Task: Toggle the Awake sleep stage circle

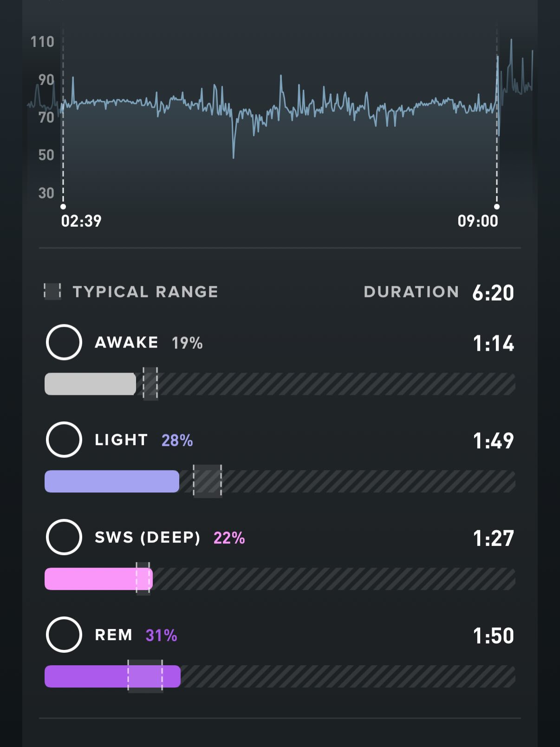Action: [64, 342]
